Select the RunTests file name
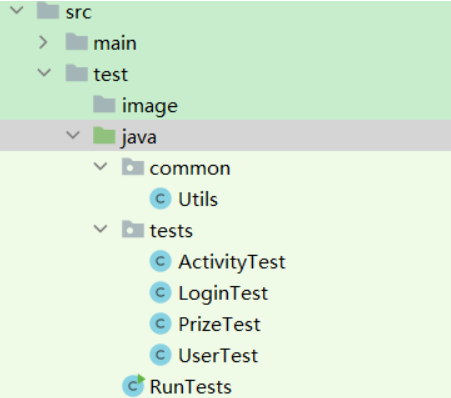This screenshot has height=398, width=451. coord(191,387)
